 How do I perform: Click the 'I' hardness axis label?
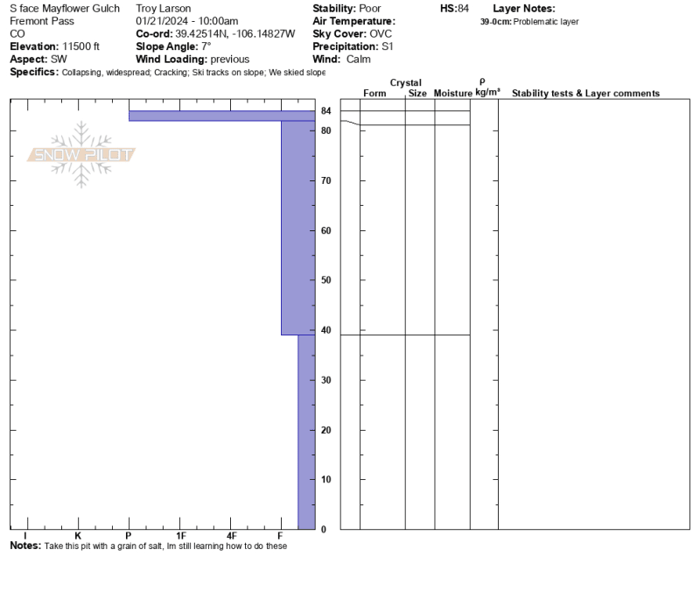point(25,536)
